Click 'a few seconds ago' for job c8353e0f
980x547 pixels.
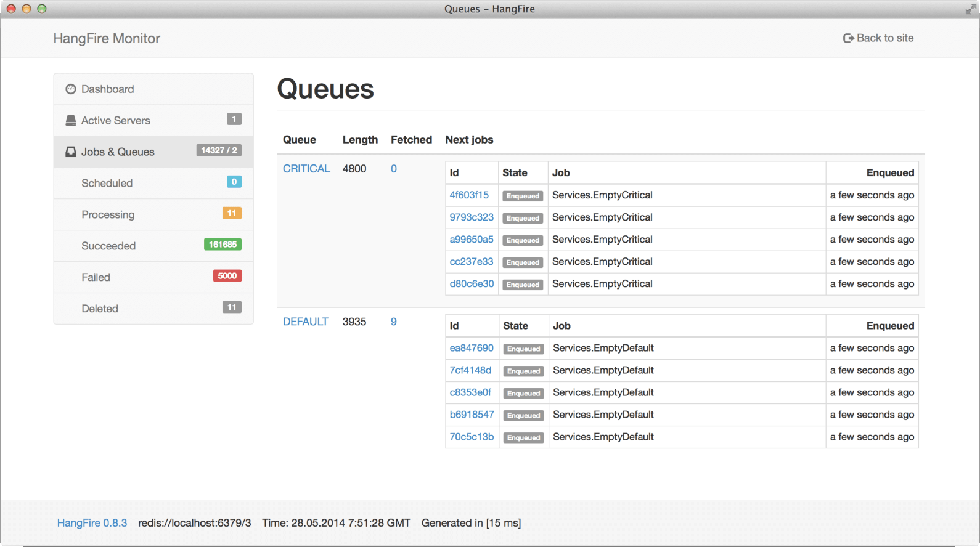(872, 392)
